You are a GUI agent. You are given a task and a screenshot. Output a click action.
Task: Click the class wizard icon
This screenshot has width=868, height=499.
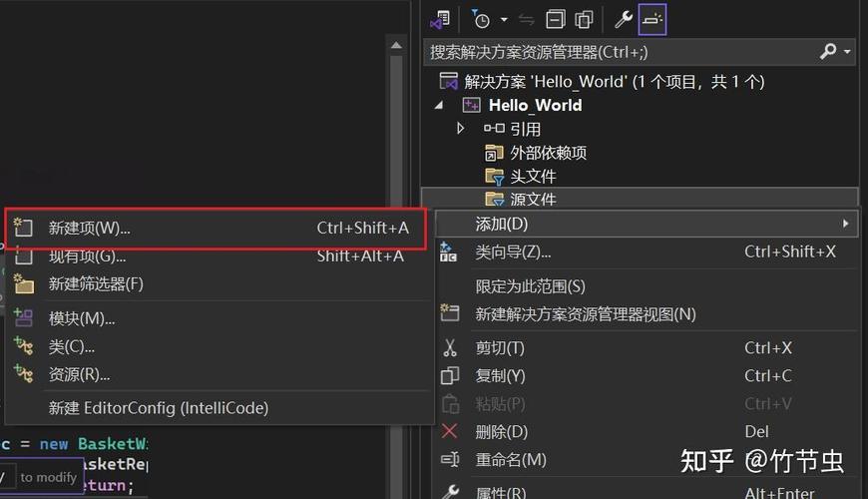tap(448, 251)
